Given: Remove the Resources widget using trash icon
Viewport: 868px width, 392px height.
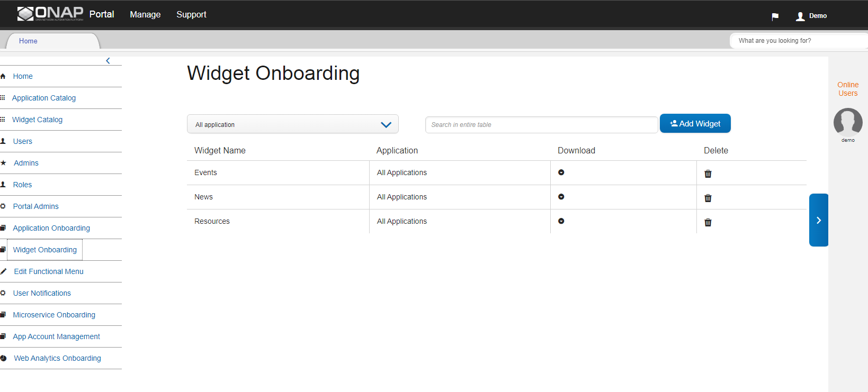Looking at the screenshot, I should [x=708, y=222].
